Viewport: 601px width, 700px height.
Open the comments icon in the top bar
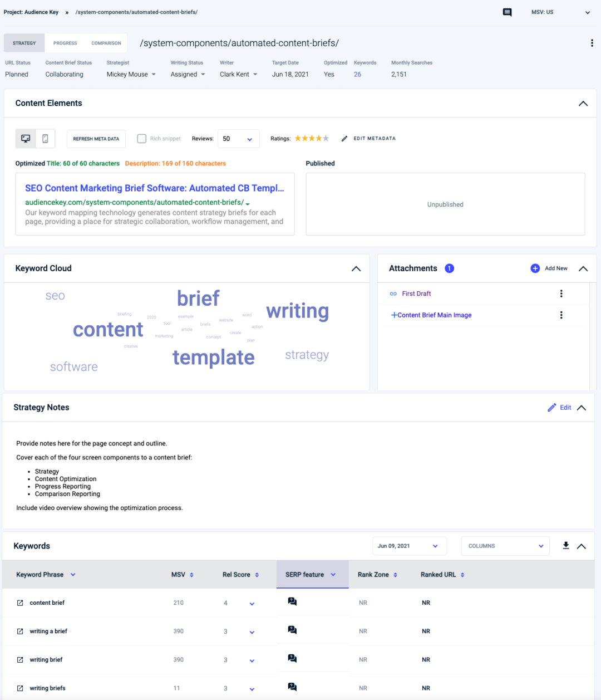click(x=507, y=12)
